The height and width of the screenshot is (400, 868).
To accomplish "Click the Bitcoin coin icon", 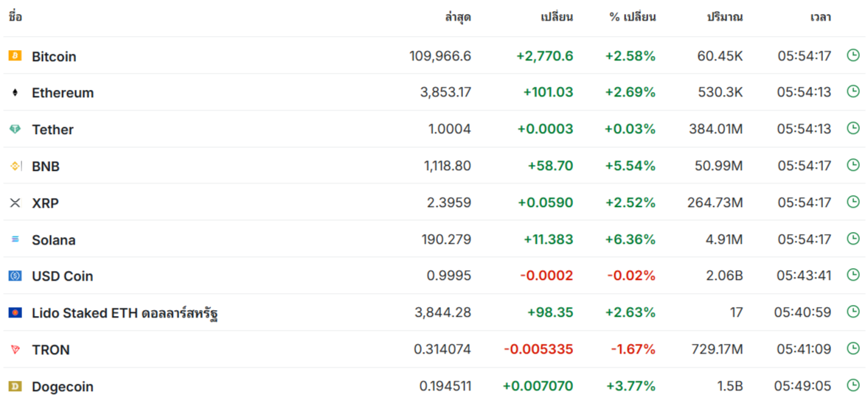I will point(15,56).
